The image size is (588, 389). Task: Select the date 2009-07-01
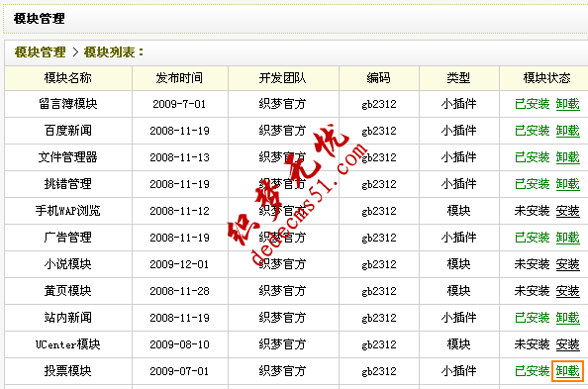[x=179, y=371]
